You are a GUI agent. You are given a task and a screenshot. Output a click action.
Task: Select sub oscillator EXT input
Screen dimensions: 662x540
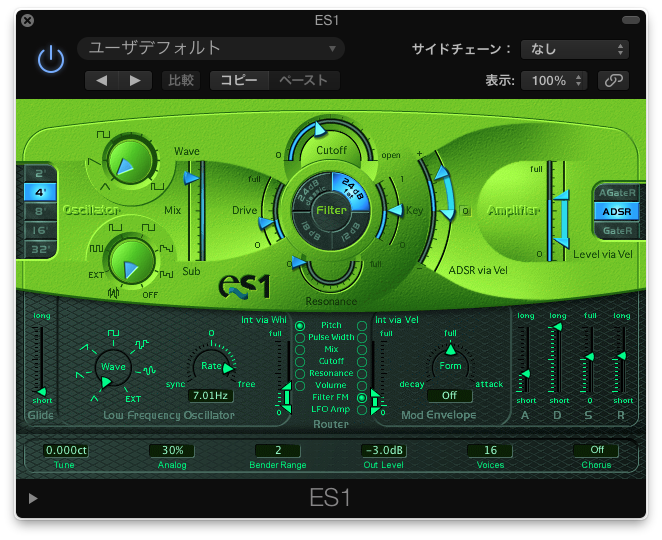[96, 275]
